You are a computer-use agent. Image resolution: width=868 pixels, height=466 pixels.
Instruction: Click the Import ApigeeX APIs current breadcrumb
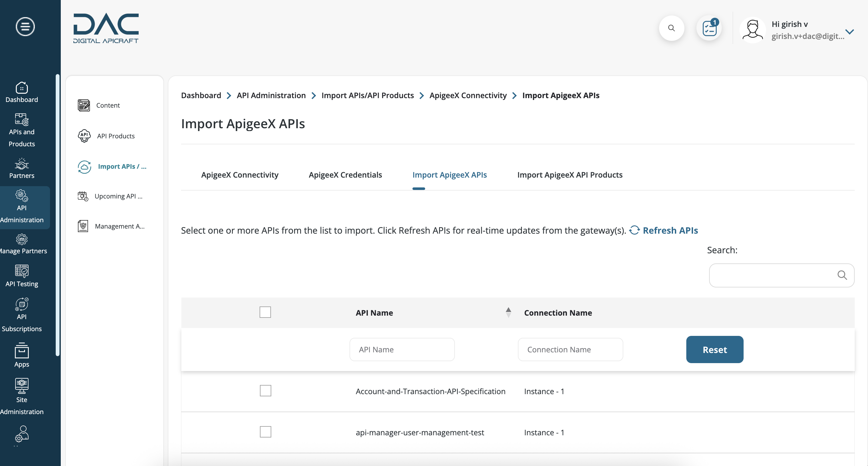561,95
